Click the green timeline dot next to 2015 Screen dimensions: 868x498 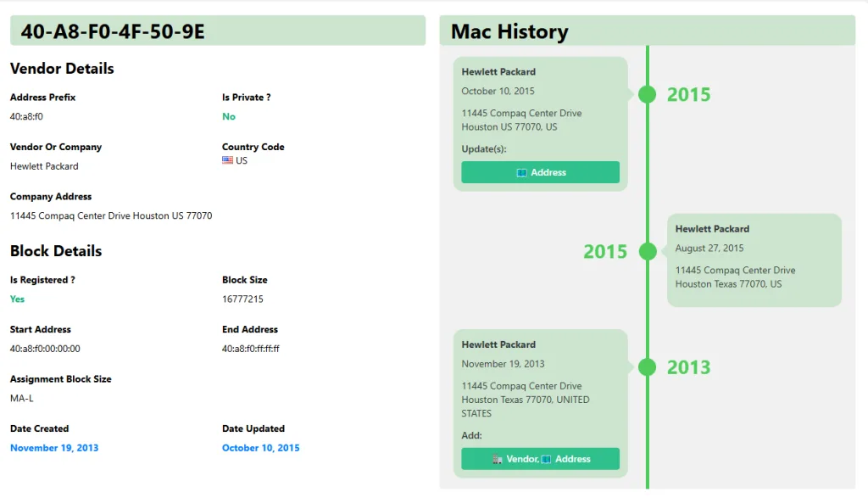point(647,94)
